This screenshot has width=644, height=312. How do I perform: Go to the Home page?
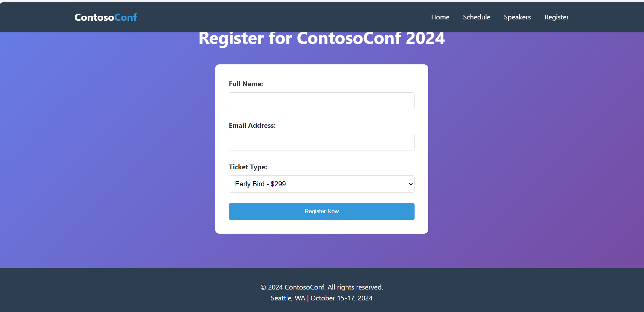coord(440,17)
